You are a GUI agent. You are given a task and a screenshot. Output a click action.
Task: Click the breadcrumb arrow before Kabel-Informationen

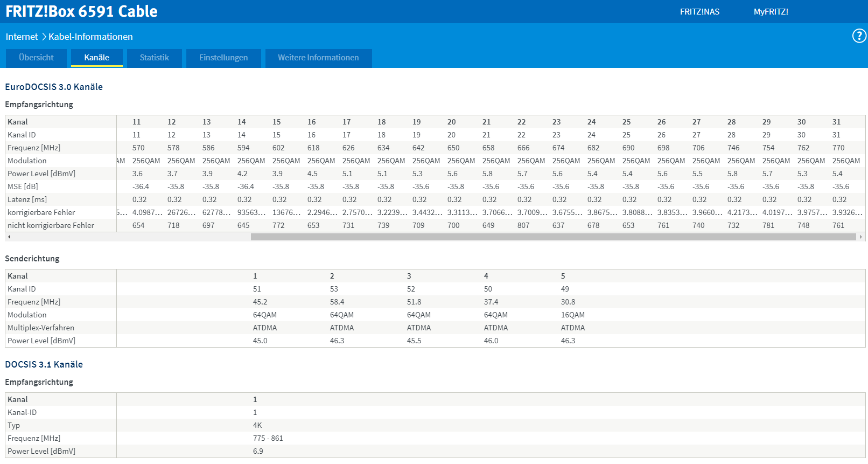(x=44, y=37)
